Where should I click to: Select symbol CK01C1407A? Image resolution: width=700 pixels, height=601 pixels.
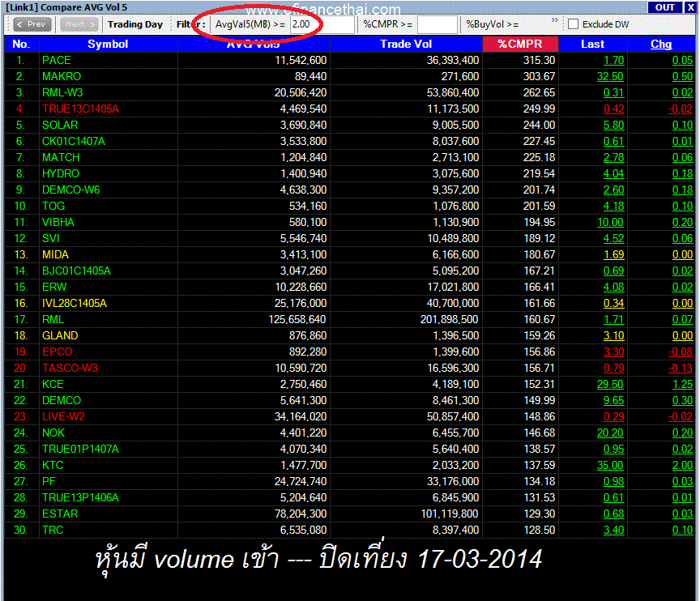point(74,142)
